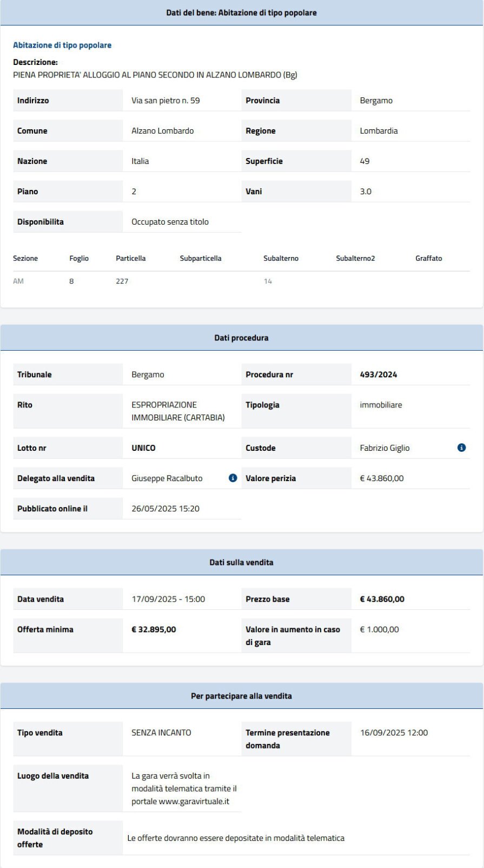Select sale date '17/09/2025 - 15:00'

(x=168, y=599)
